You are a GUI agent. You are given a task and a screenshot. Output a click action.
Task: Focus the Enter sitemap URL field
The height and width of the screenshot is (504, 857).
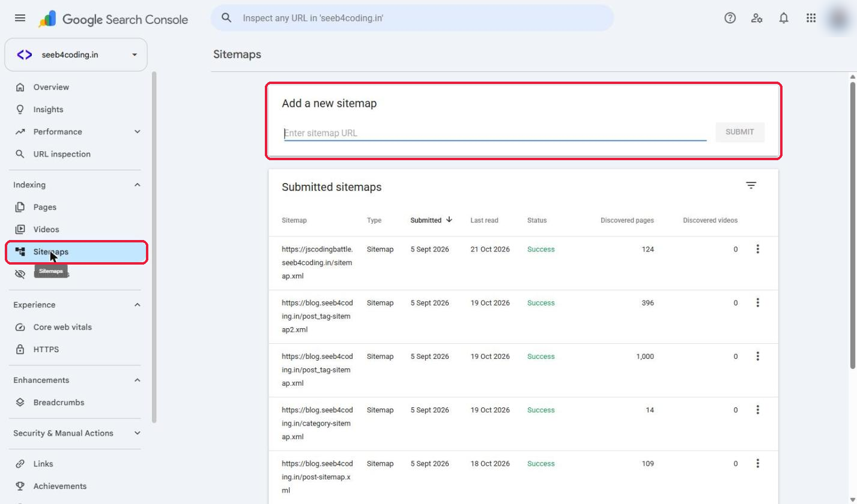coord(495,133)
